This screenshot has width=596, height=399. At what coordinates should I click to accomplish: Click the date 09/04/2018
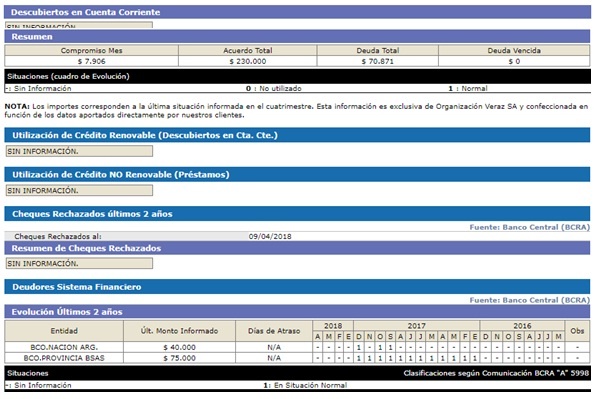[x=270, y=236]
